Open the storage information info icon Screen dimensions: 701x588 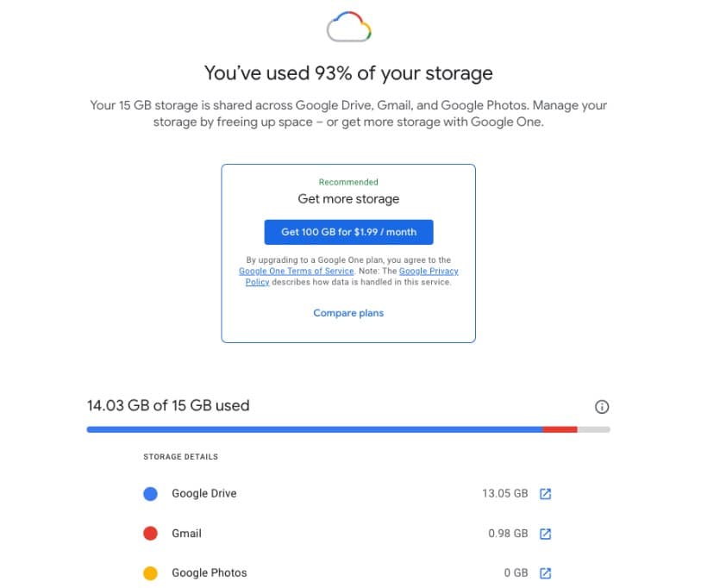click(602, 406)
